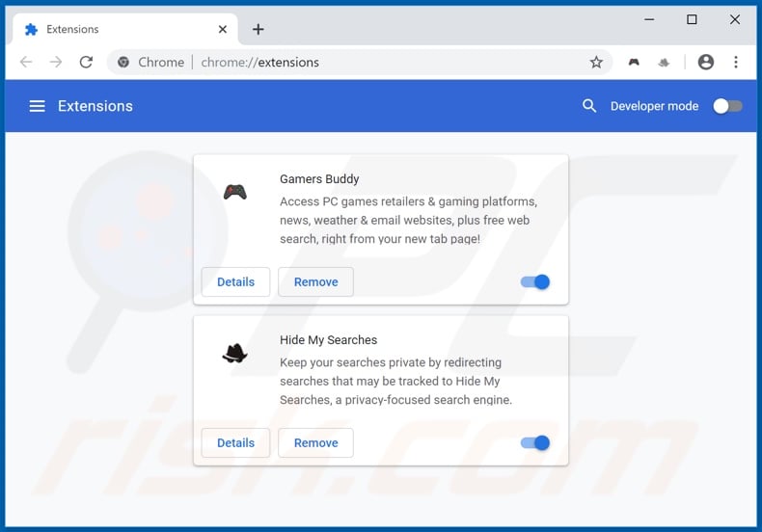The width and height of the screenshot is (762, 532).
Task: Open the Extensions hamburger main menu
Action: click(x=37, y=106)
